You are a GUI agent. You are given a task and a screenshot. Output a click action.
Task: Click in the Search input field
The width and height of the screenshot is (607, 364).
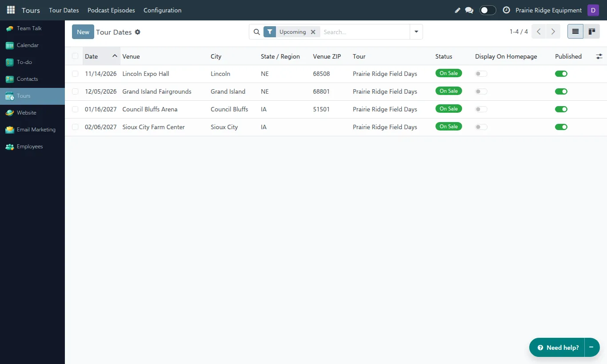[x=364, y=32]
